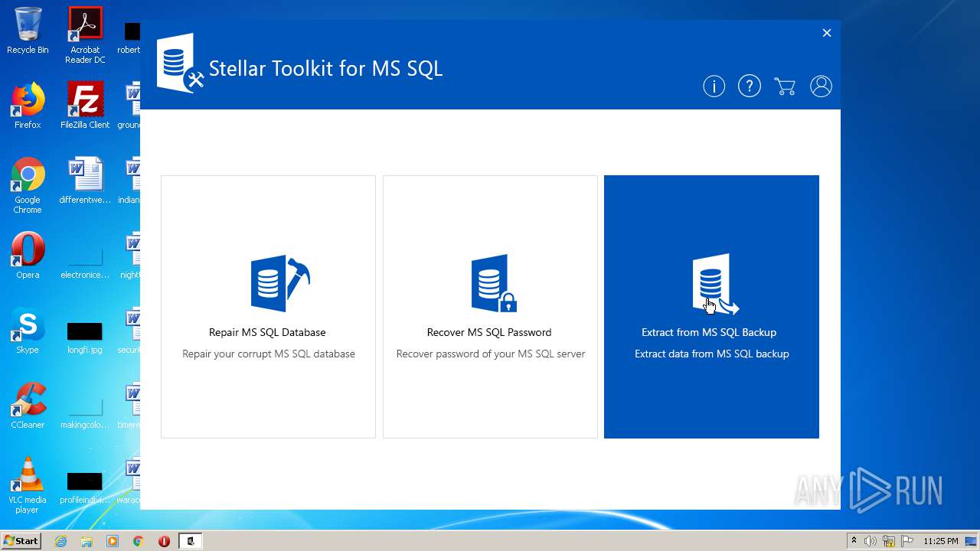Screen dimensions: 980x551
Task: Open the user account profile icon
Action: (x=821, y=86)
